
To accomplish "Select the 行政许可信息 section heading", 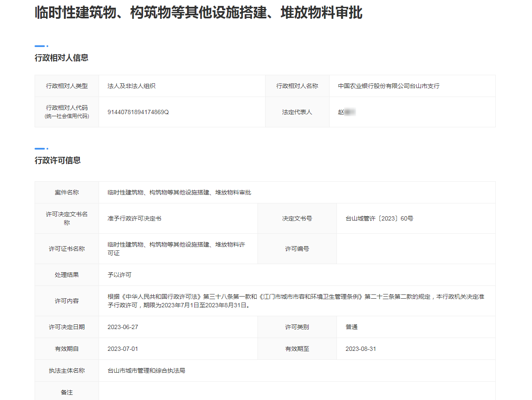I will [58, 161].
